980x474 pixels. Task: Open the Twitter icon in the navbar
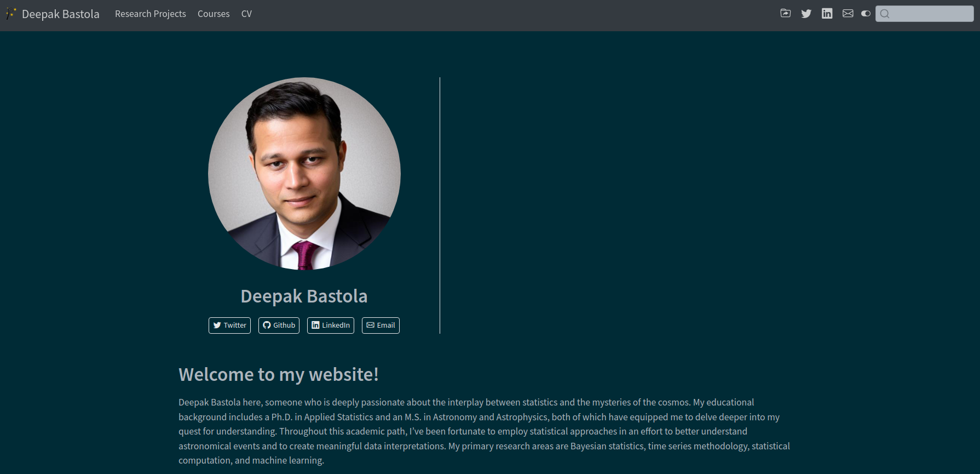coord(806,13)
